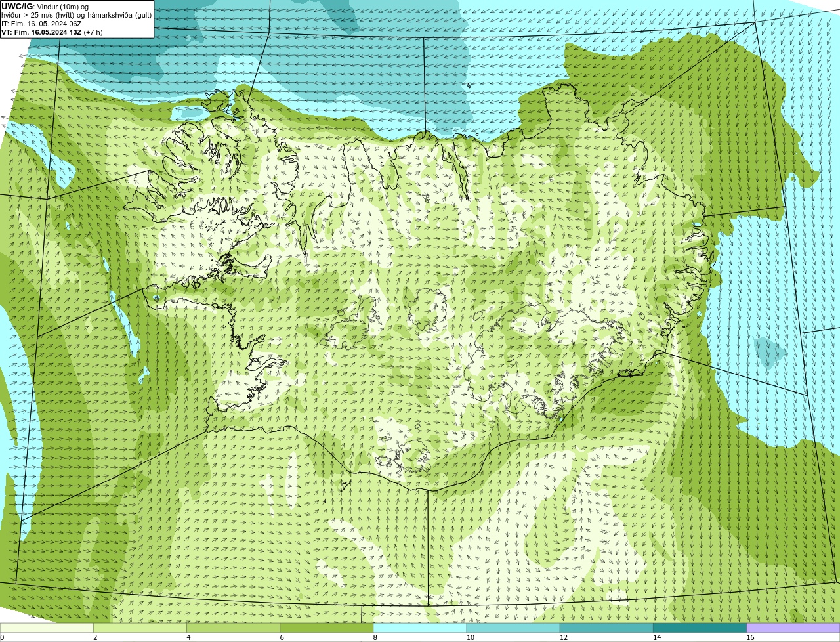The image size is (840, 642).
Task: Click the scale label '16'
Action: (x=750, y=637)
